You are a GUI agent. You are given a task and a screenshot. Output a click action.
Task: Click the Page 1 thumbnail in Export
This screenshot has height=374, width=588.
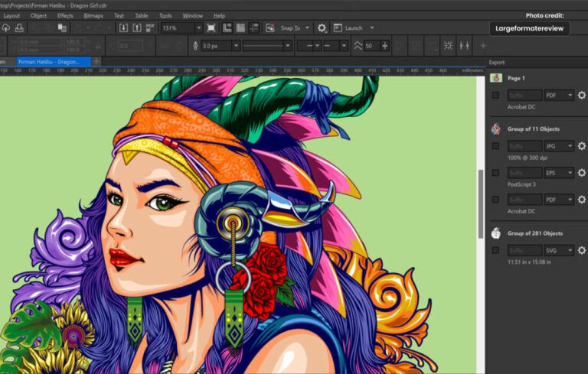pyautogui.click(x=496, y=78)
